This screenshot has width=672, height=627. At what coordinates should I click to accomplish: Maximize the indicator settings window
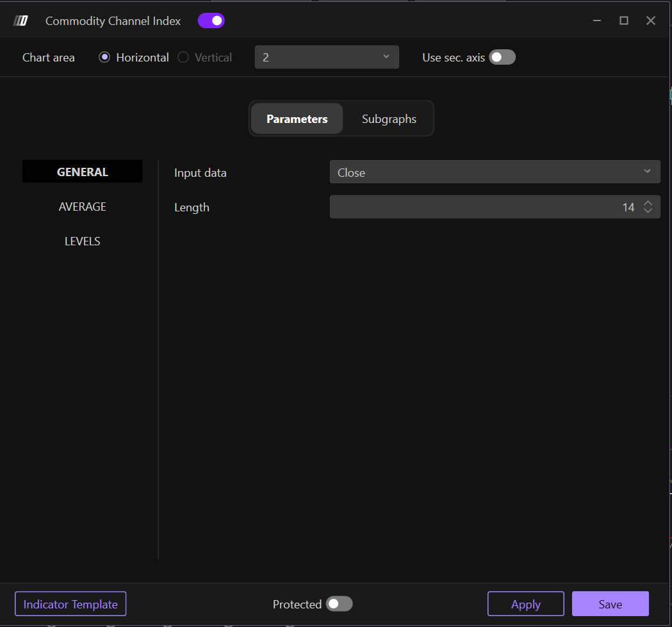(623, 21)
